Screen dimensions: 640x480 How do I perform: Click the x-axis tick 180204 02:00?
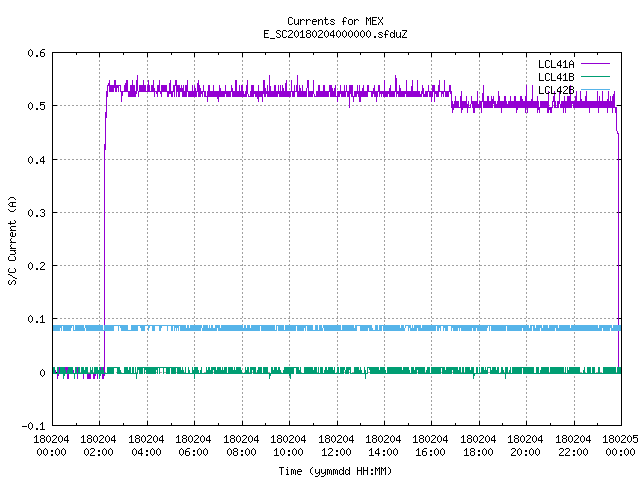(x=98, y=445)
